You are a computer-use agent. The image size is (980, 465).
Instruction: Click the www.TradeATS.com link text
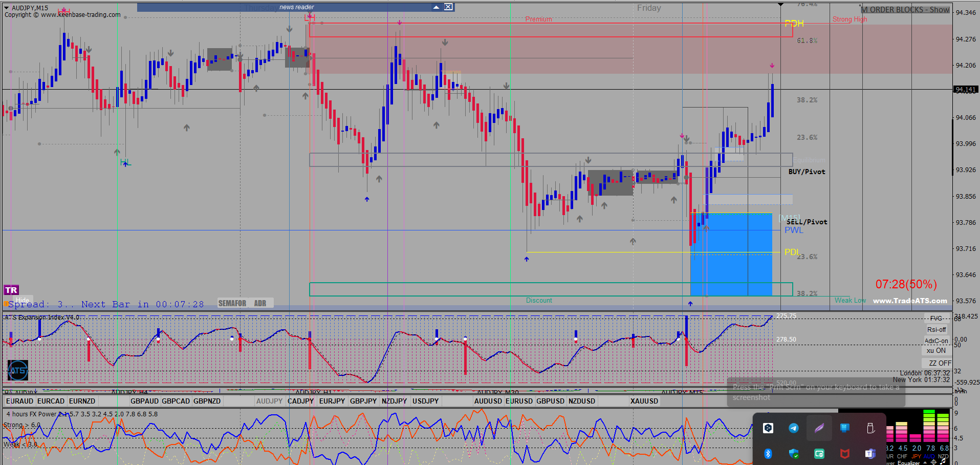(x=910, y=301)
